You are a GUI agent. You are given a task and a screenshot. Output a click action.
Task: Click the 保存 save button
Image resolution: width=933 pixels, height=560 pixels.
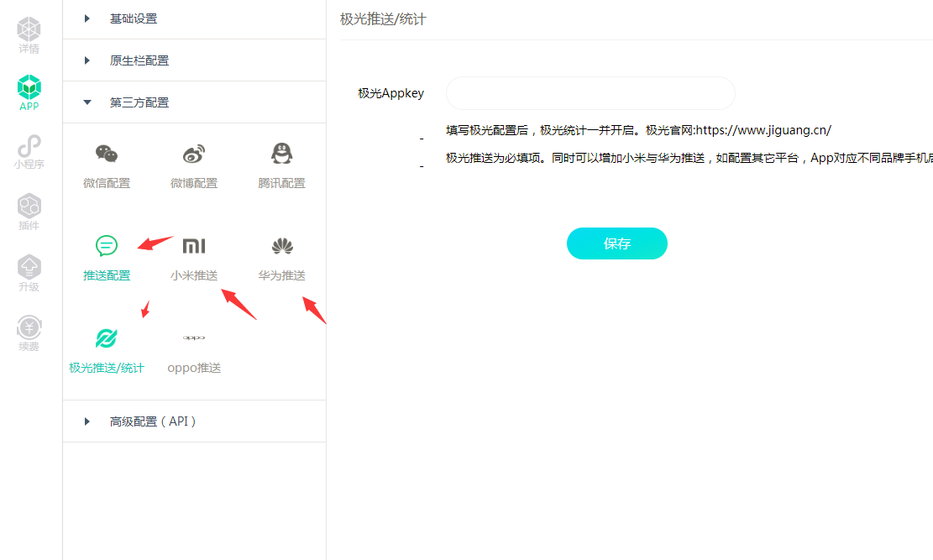[617, 243]
